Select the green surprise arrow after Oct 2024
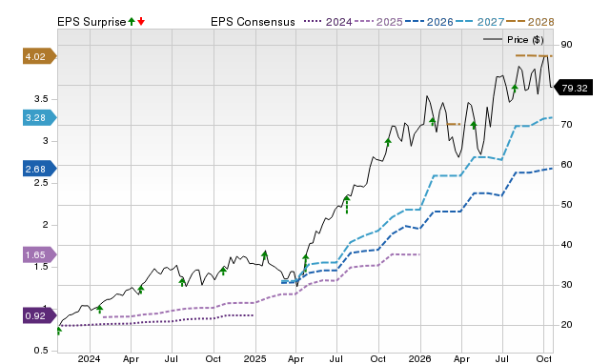This screenshot has height=364, width=610. 223,271
